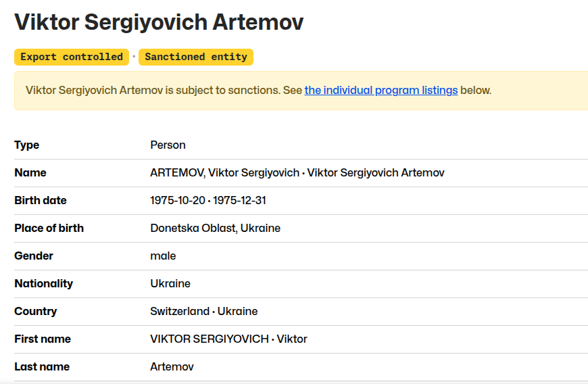The image size is (588, 384).
Task: Click the Type row label
Action: (27, 145)
